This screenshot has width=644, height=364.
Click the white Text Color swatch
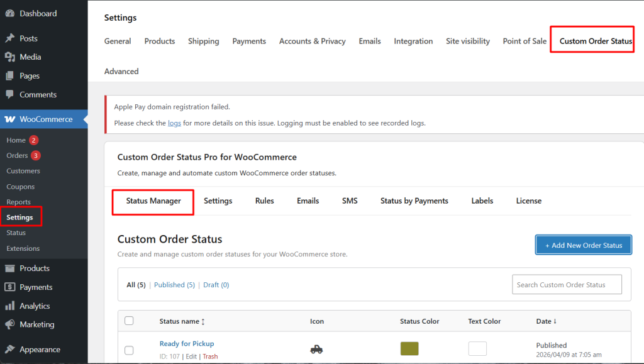pyautogui.click(x=477, y=348)
